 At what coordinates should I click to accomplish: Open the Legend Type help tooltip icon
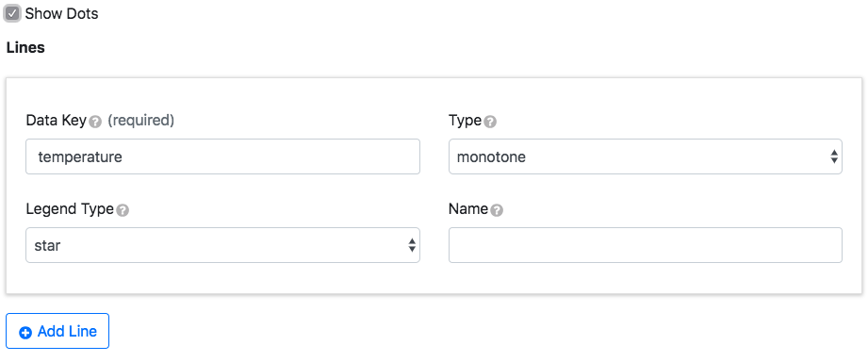point(123,210)
